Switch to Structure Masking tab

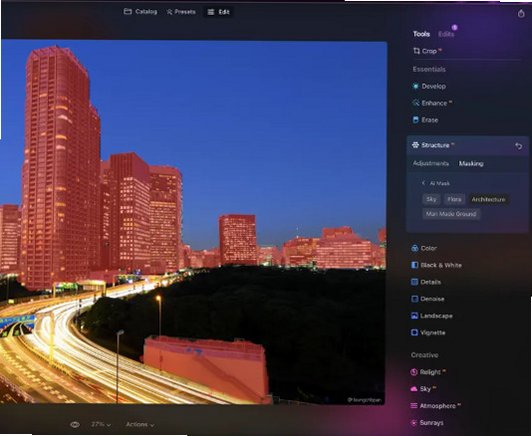coord(471,164)
